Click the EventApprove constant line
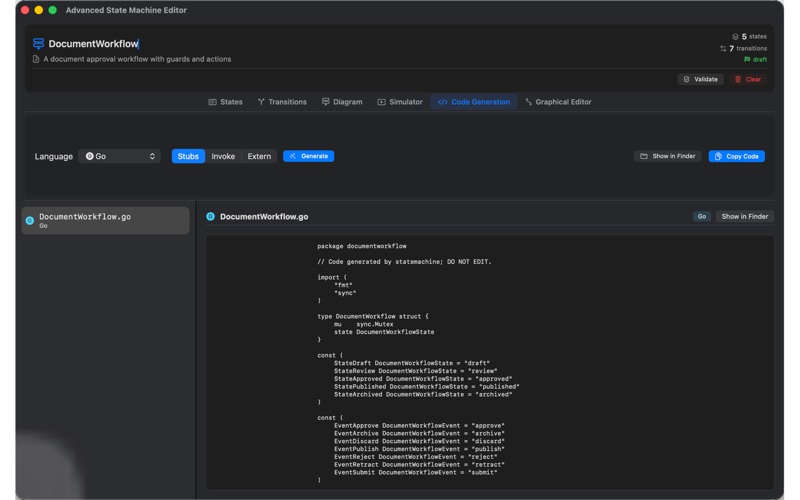The width and height of the screenshot is (800, 500). [x=419, y=426]
